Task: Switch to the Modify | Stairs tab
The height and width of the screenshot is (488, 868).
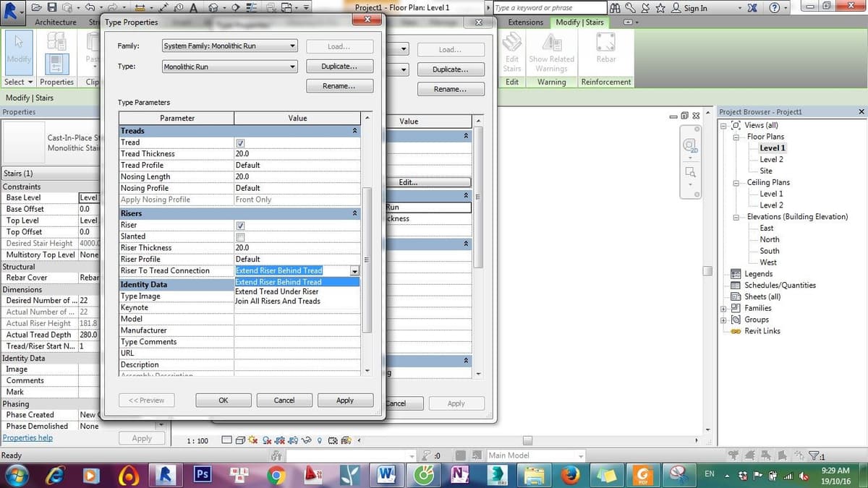Action: coord(580,22)
